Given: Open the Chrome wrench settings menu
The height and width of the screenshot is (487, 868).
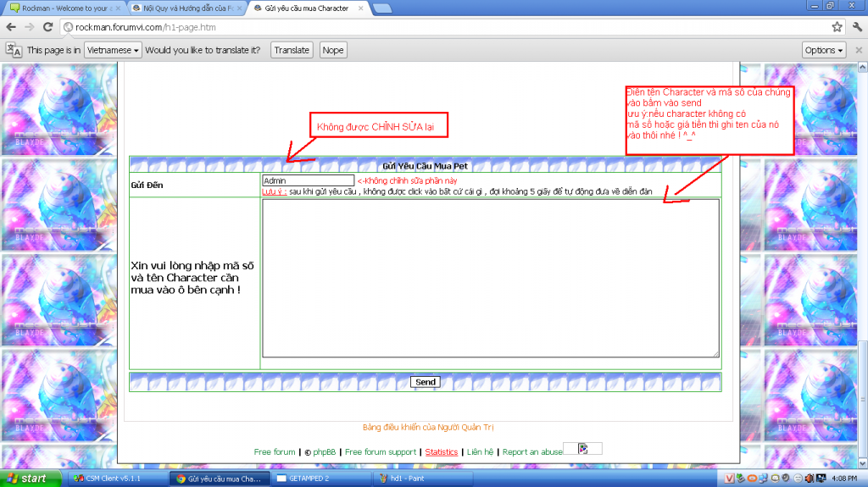Looking at the screenshot, I should tap(858, 27).
